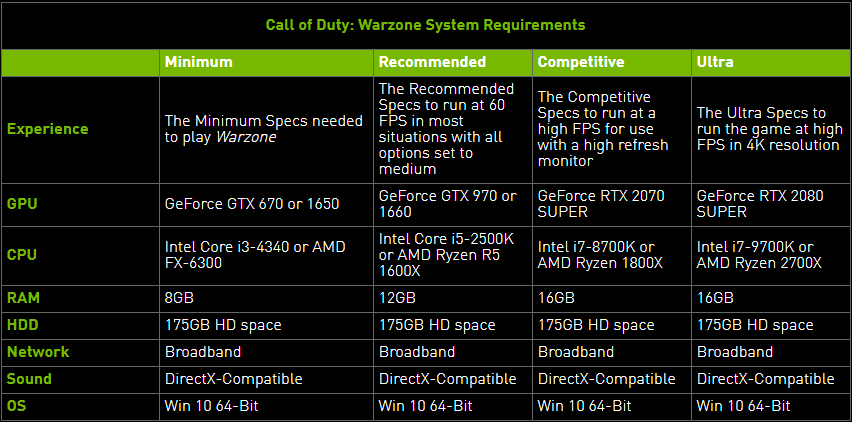
Task: Click the GeForce GTX 670 or 1650 cell
Action: point(252,204)
